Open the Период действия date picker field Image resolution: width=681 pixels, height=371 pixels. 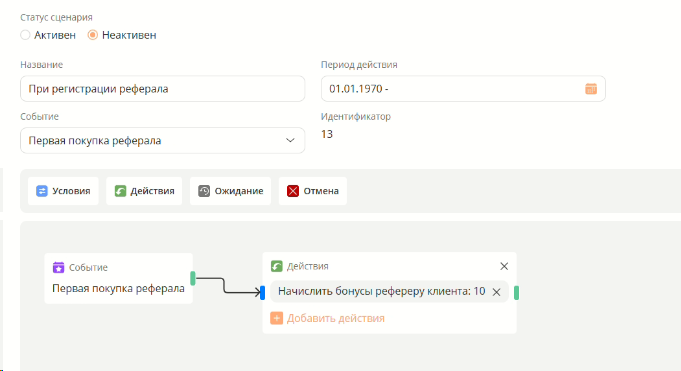pyautogui.click(x=463, y=89)
